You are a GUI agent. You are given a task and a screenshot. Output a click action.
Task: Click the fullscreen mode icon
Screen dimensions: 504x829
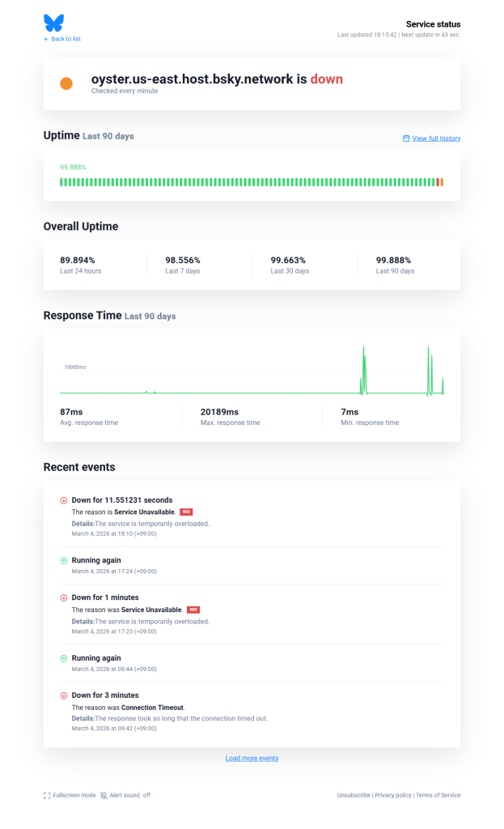tap(47, 795)
